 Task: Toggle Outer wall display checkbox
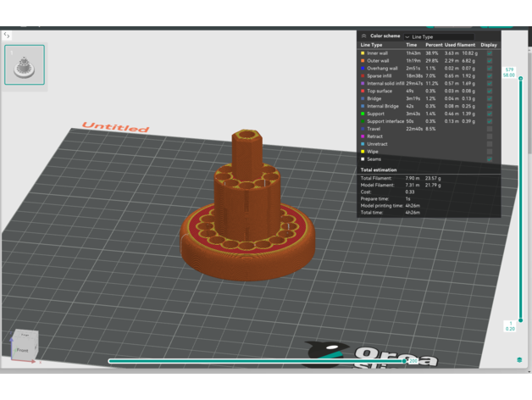[490, 61]
